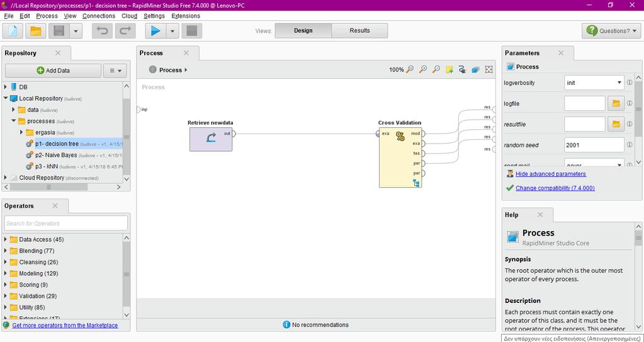Image resolution: width=644 pixels, height=342 pixels.
Task: Open the Questions? help dropdown
Action: click(x=611, y=31)
